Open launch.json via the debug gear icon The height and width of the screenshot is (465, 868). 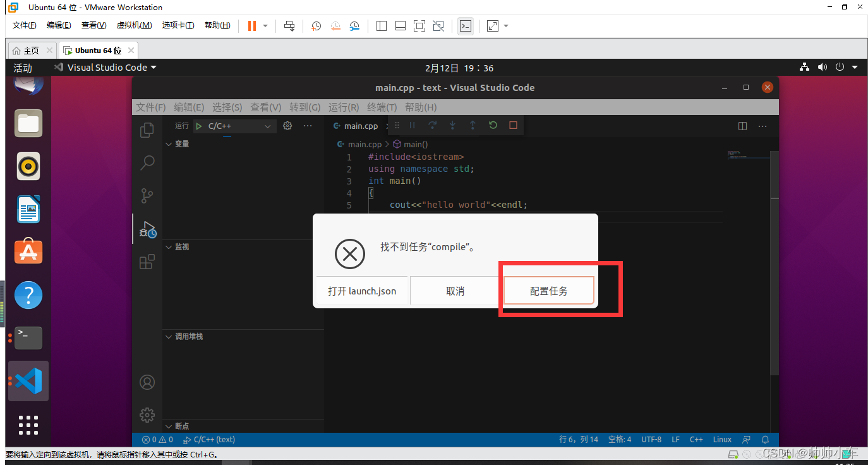click(x=287, y=126)
